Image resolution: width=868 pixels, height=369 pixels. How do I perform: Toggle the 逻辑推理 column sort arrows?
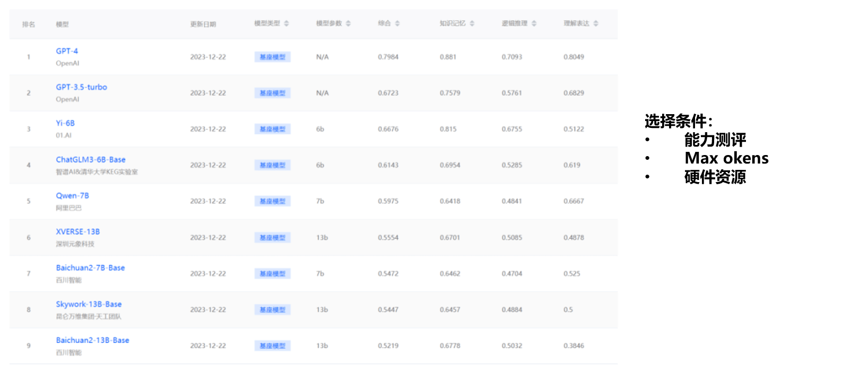tap(534, 23)
